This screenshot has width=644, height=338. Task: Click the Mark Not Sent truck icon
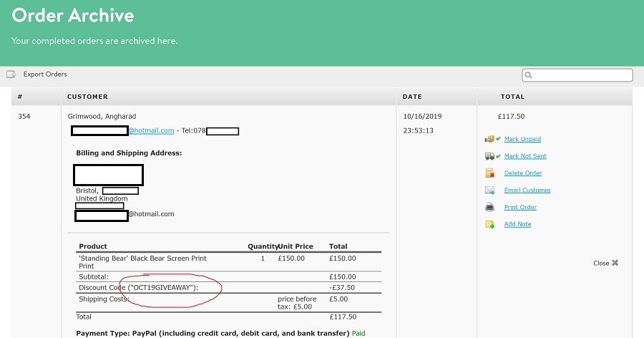pyautogui.click(x=489, y=156)
